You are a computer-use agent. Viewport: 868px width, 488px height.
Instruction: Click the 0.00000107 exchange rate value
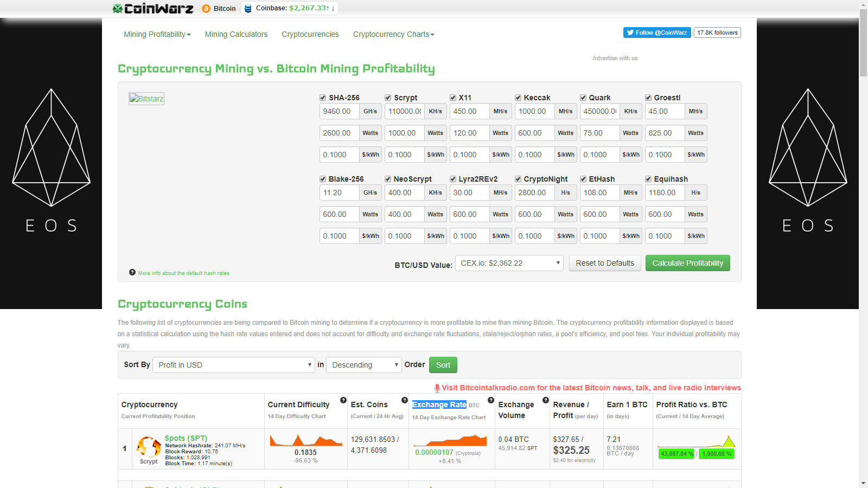tap(434, 452)
